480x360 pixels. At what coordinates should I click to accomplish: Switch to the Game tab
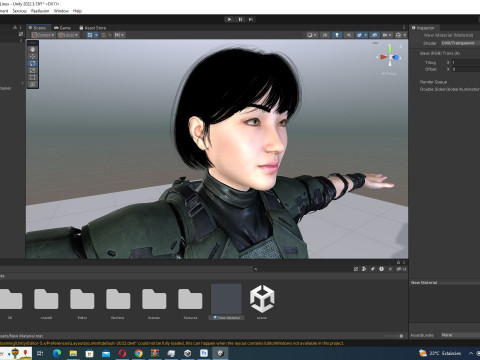coord(62,28)
